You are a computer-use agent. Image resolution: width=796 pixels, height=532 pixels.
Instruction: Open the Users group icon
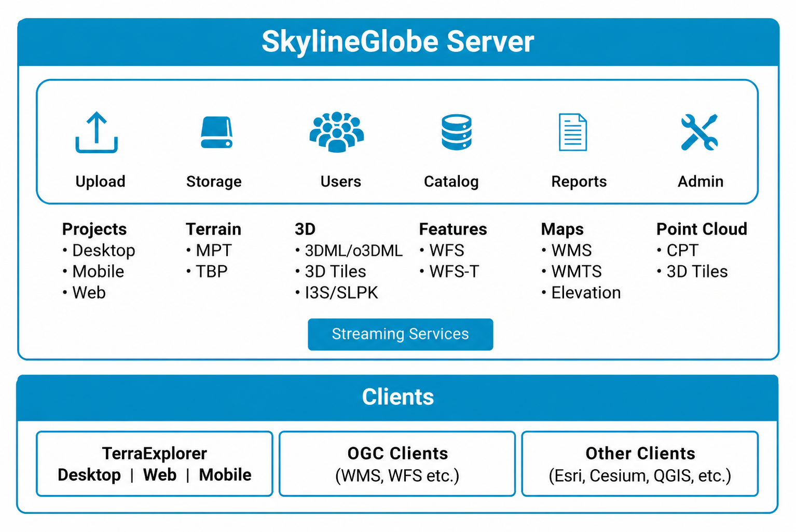pos(337,132)
